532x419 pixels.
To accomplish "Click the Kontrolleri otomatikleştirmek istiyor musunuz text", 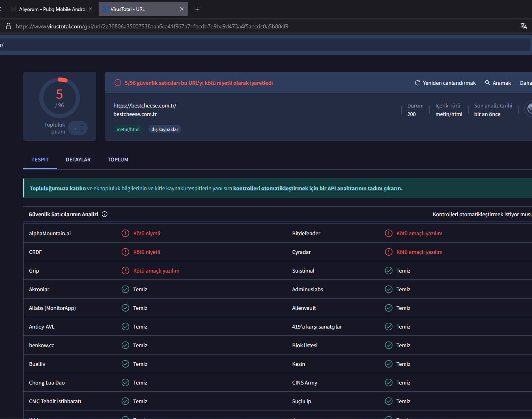I will pos(482,214).
